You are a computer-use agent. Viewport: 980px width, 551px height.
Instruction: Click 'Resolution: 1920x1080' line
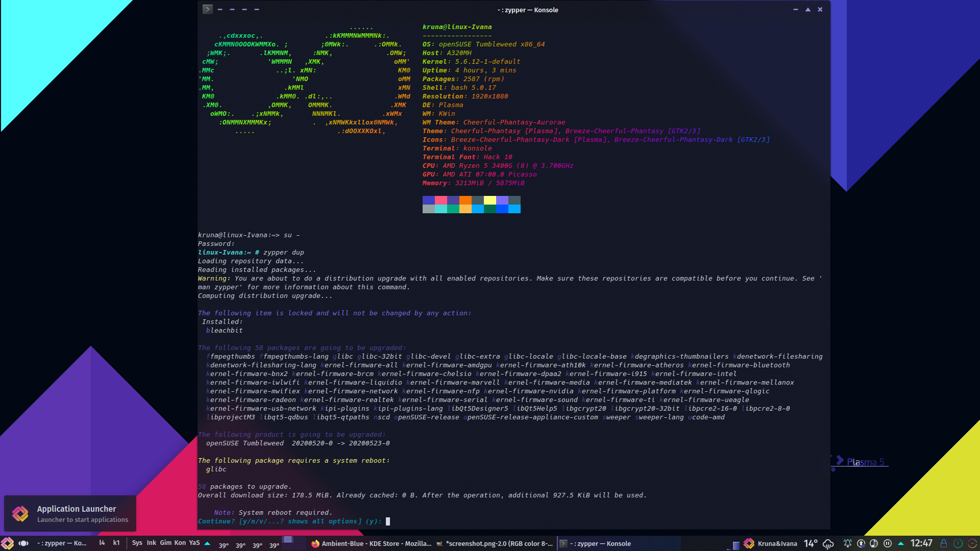point(465,96)
